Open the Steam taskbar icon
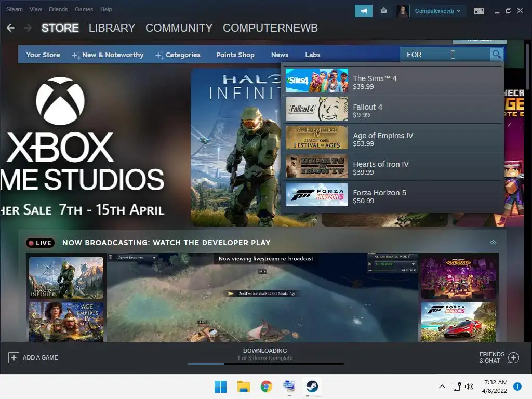 (x=312, y=387)
